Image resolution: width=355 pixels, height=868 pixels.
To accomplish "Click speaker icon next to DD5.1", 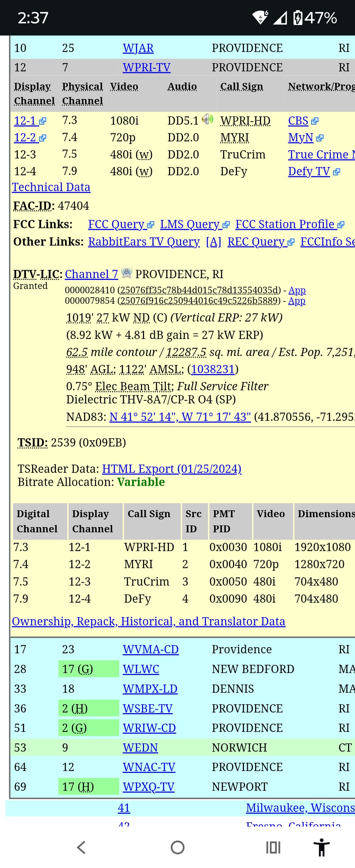I will point(207,119).
